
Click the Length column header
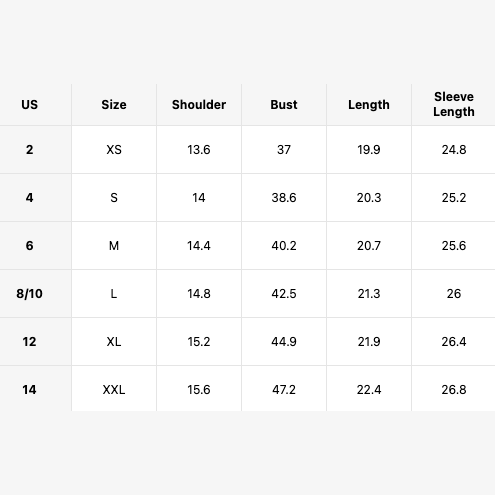pos(369,105)
